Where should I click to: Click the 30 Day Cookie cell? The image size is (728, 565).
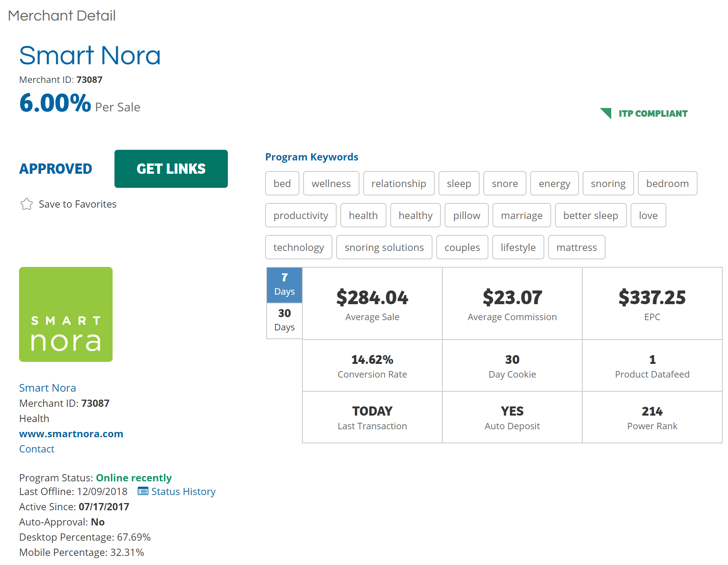512,365
